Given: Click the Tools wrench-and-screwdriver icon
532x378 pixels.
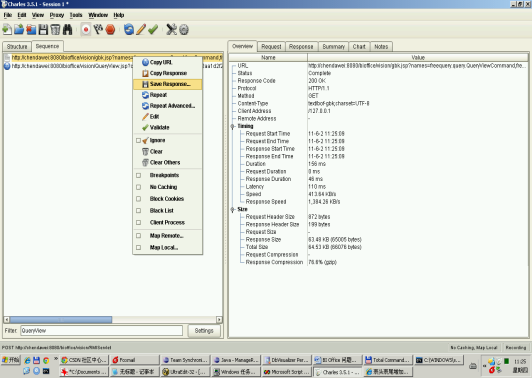Looking at the screenshot, I should point(171,30).
